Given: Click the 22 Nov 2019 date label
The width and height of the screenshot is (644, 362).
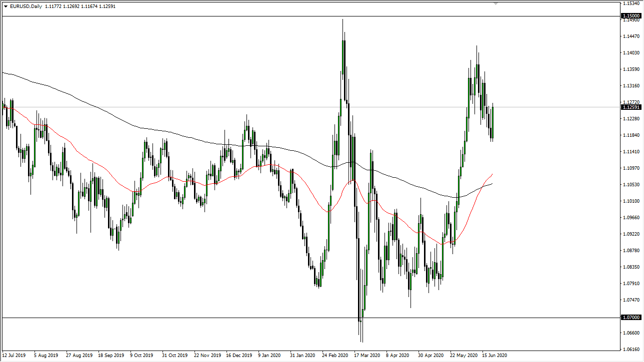Looking at the screenshot, I should (x=206, y=356).
